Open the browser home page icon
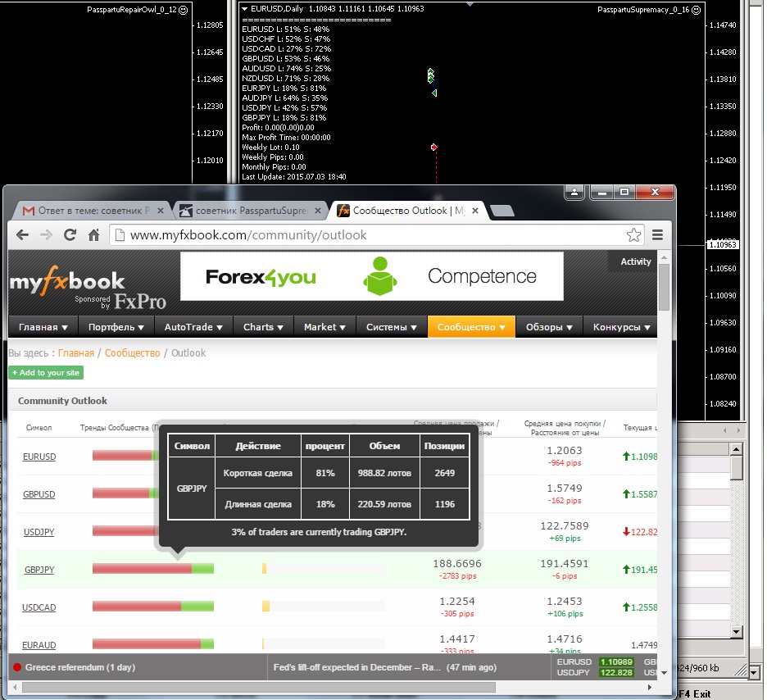This screenshot has width=767, height=700. [x=93, y=235]
